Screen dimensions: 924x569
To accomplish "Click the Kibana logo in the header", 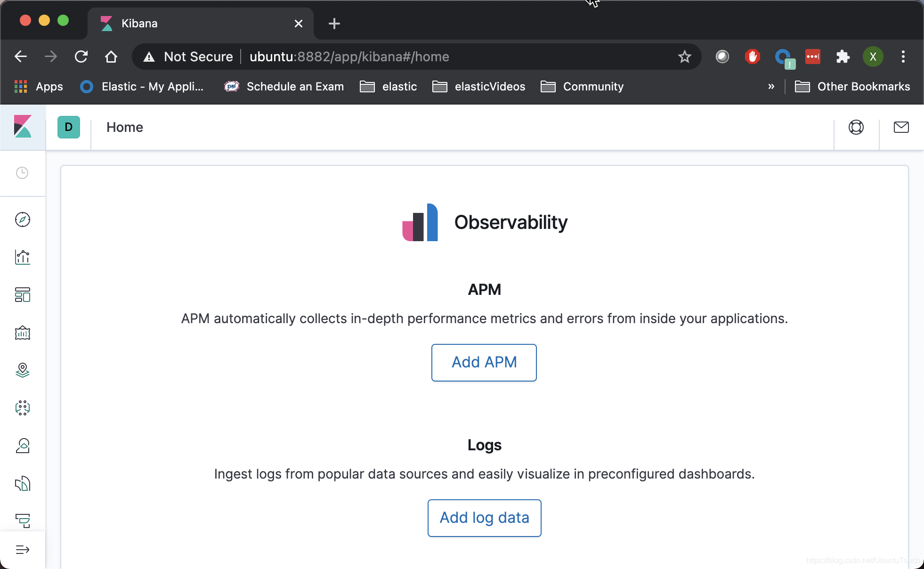I will [23, 127].
